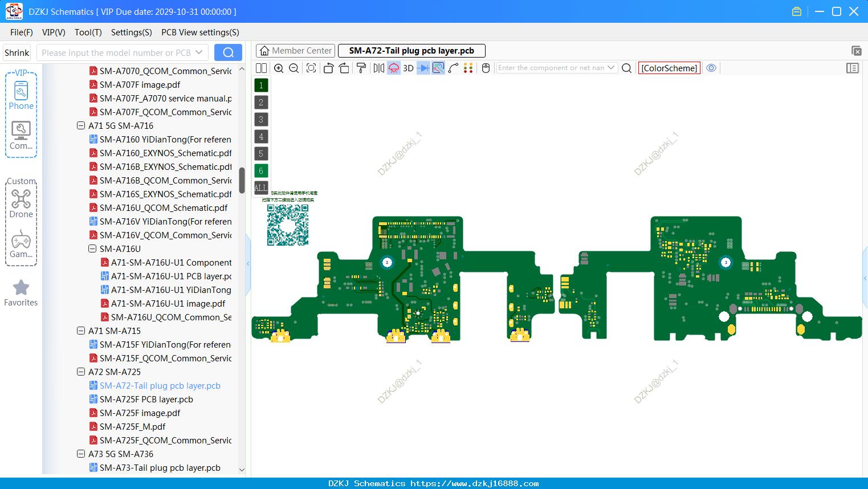Open the Computer category icon
This screenshot has width=868, height=489.
tap(21, 136)
